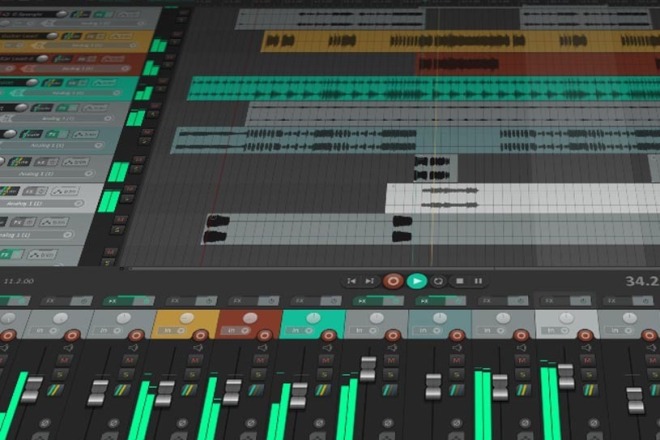Solo the red mixer channel

pyautogui.click(x=258, y=374)
